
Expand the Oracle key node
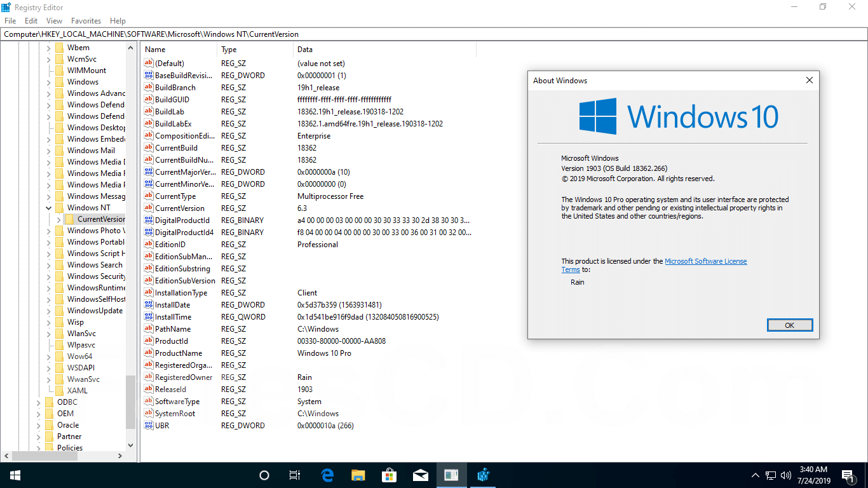coord(39,425)
